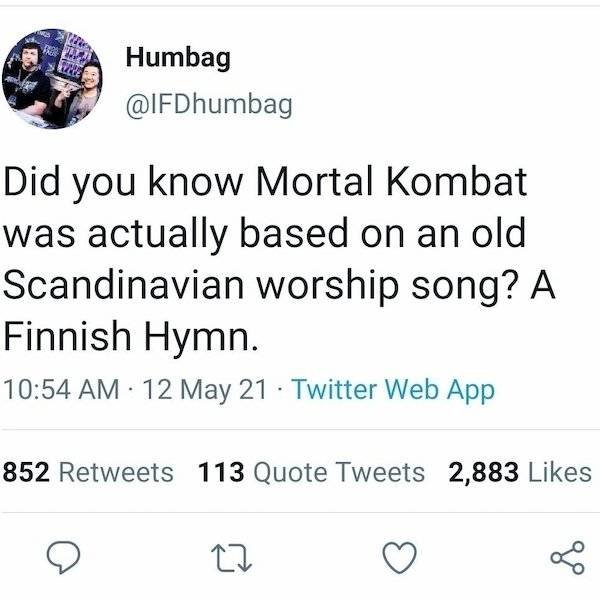Image resolution: width=600 pixels, height=600 pixels.
Task: View the 2,883 Likes list
Action: pyautogui.click(x=520, y=472)
